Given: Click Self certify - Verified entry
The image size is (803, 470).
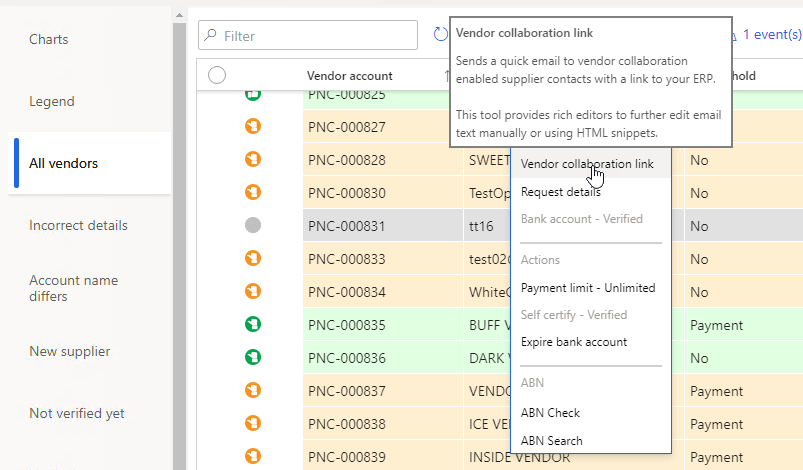Looking at the screenshot, I should click(x=574, y=315).
